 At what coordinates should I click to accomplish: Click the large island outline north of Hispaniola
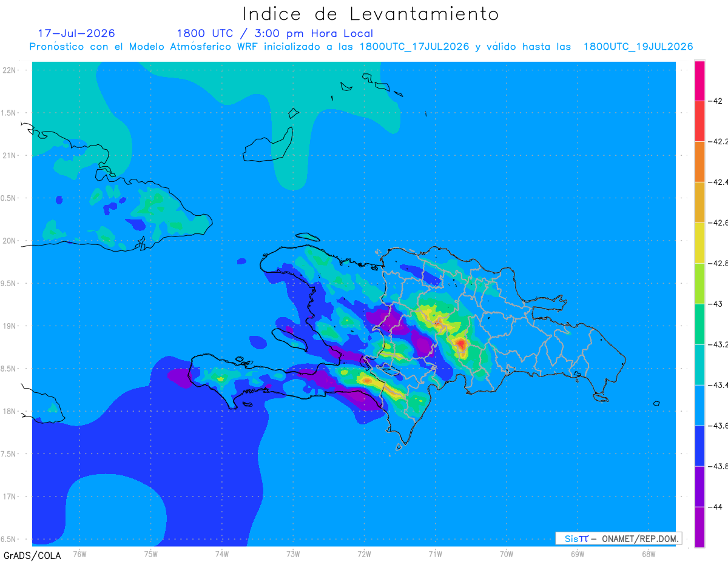(269, 145)
